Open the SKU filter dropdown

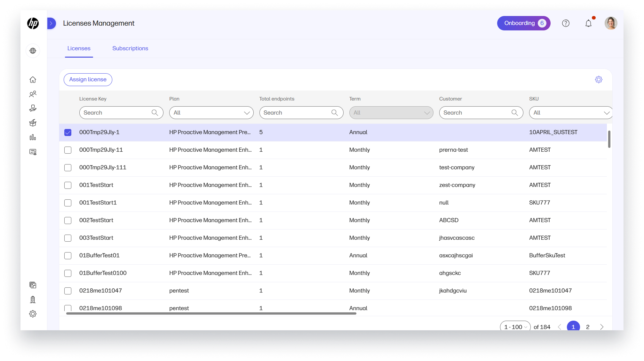point(570,113)
